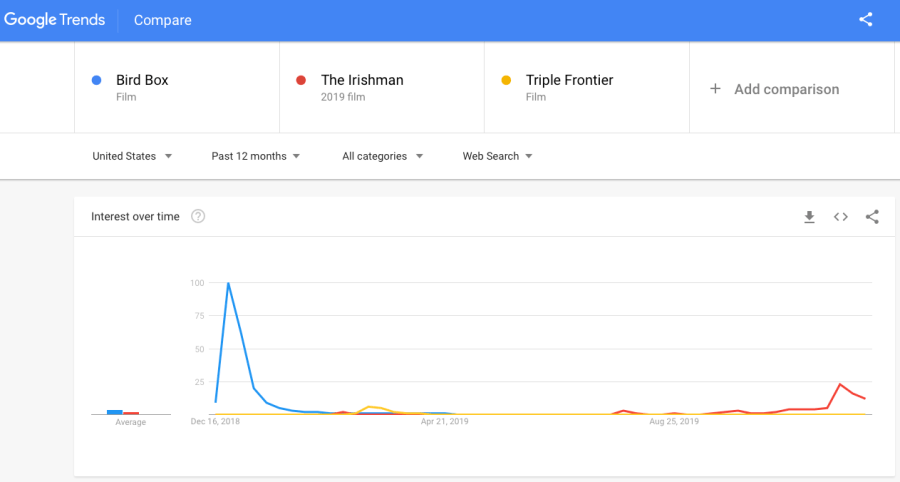900x482 pixels.
Task: Select the Bird Box search term
Action: click(x=142, y=80)
